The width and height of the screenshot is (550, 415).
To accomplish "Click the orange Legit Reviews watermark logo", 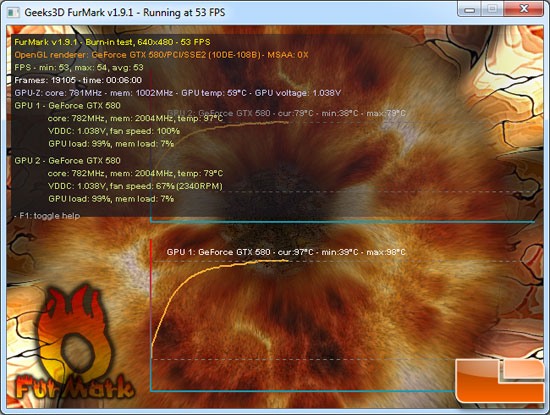I will 500,380.
